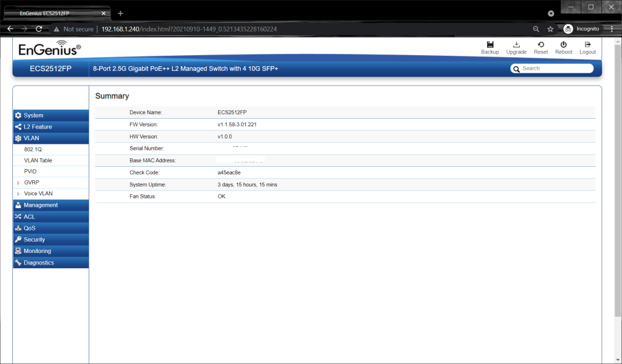Click the Check Code value a45eac8e
This screenshot has height=364, width=622.
[x=229, y=173]
